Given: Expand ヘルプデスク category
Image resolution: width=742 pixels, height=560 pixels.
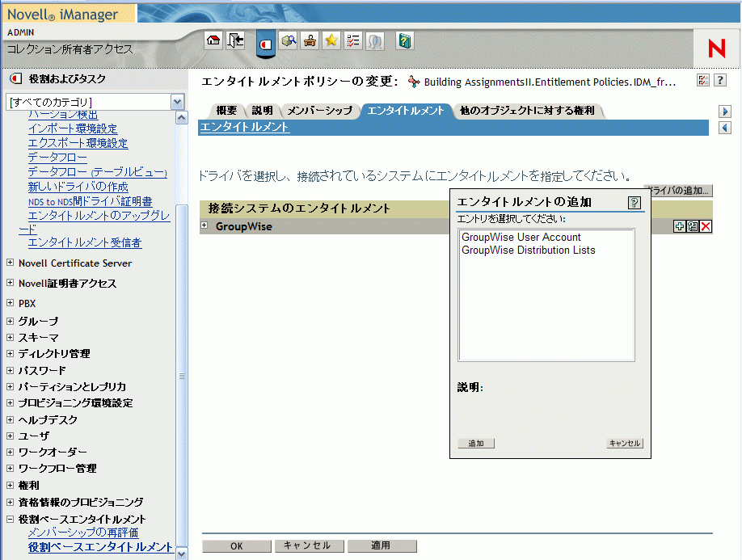Looking at the screenshot, I should 10,419.
